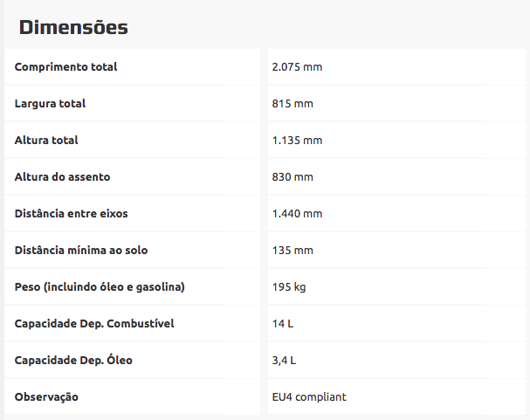Click the EU4 compliant observation value
This screenshot has height=420, width=530.
click(309, 397)
